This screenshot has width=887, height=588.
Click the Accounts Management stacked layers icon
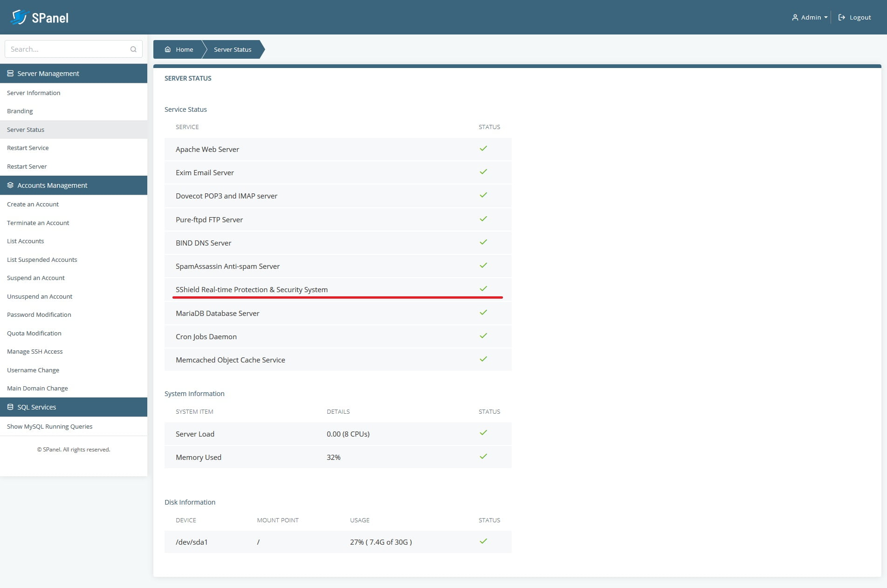10,185
